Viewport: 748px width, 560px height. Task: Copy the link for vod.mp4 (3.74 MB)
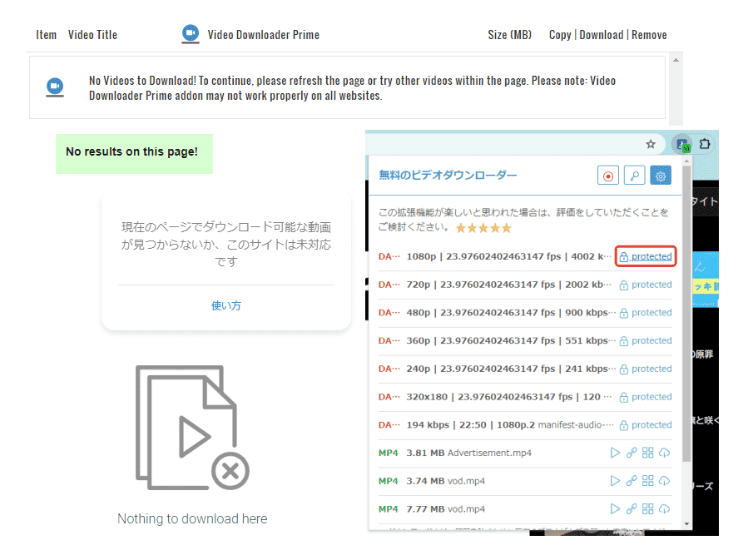click(x=632, y=481)
